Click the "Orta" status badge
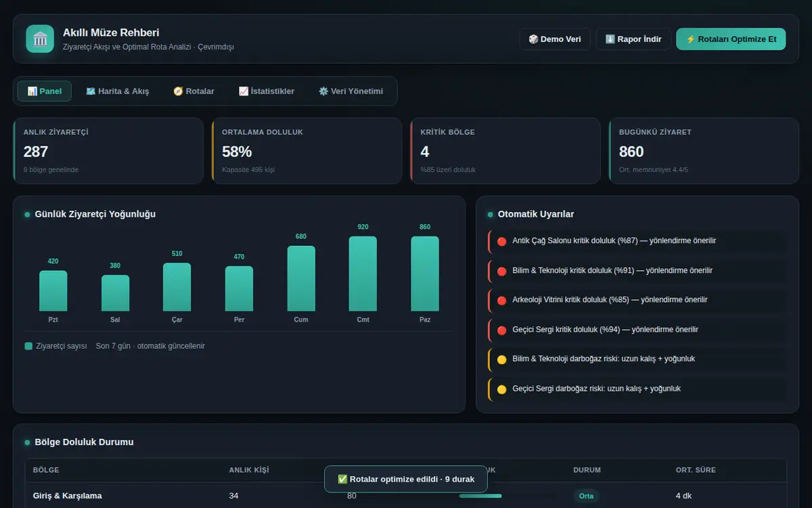Screen dimensions: 812x508 tap(586, 496)
